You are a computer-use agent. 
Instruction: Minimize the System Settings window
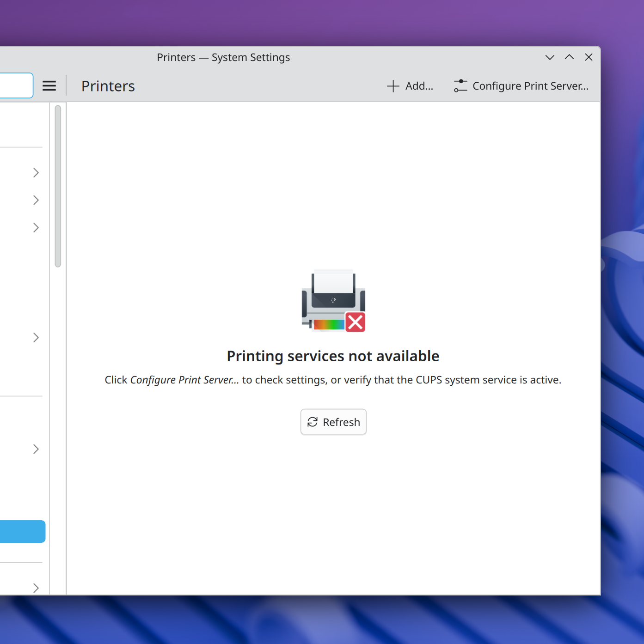tap(550, 57)
